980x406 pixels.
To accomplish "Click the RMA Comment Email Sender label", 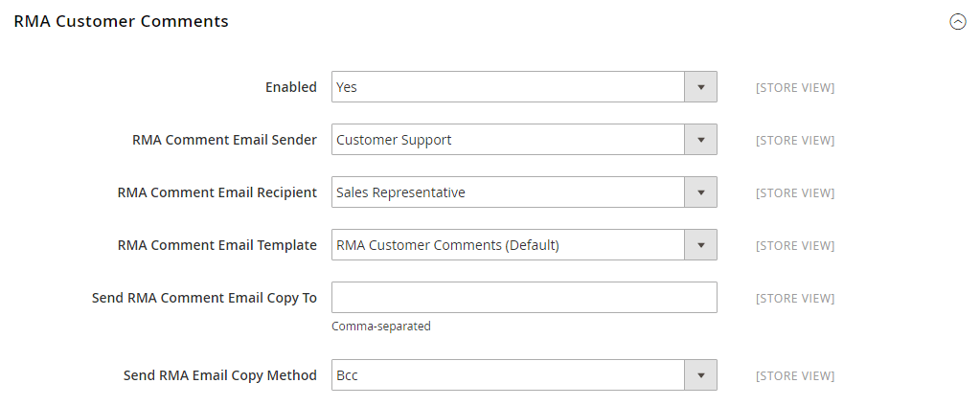I will coord(224,140).
